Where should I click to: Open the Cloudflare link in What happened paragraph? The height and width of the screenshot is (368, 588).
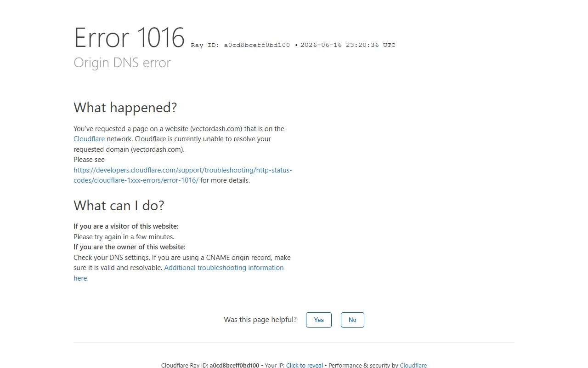89,139
